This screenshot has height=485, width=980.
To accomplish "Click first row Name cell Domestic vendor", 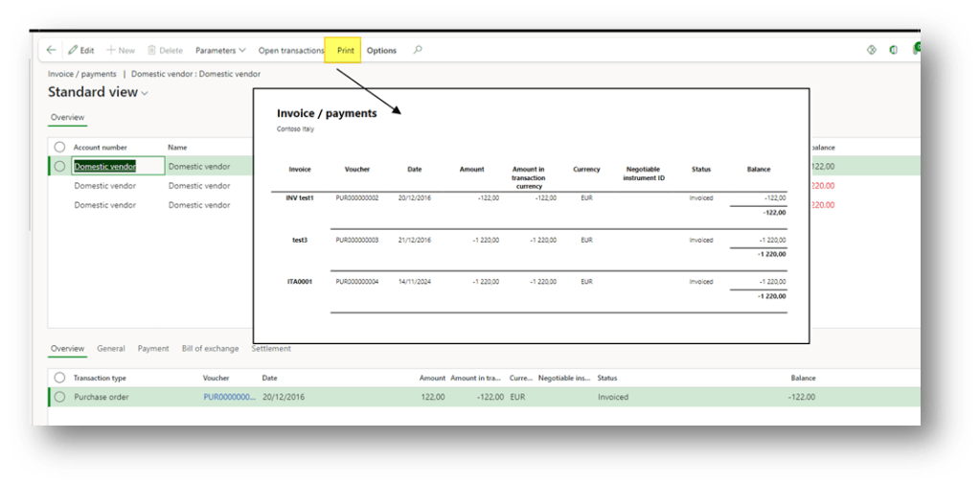I will (x=198, y=167).
